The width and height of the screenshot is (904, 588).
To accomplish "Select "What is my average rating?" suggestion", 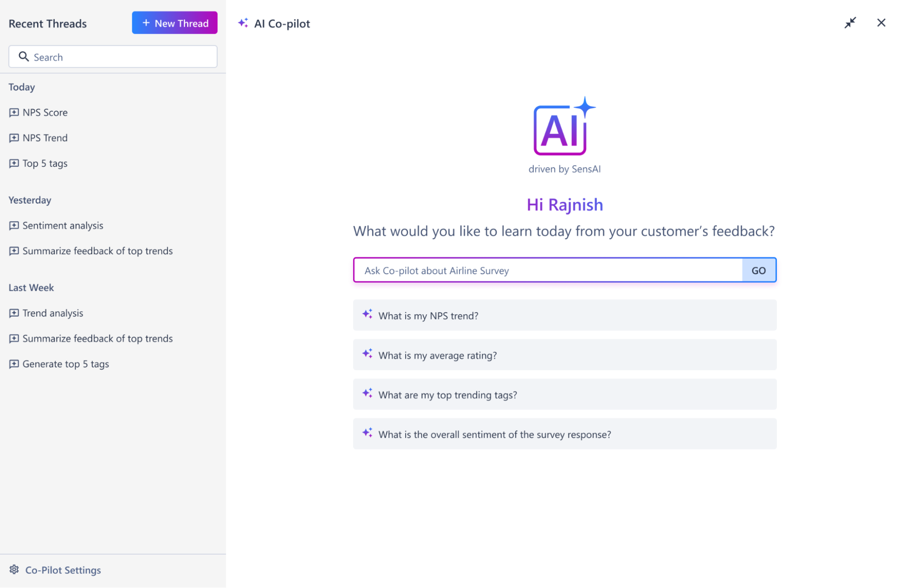I will point(564,355).
